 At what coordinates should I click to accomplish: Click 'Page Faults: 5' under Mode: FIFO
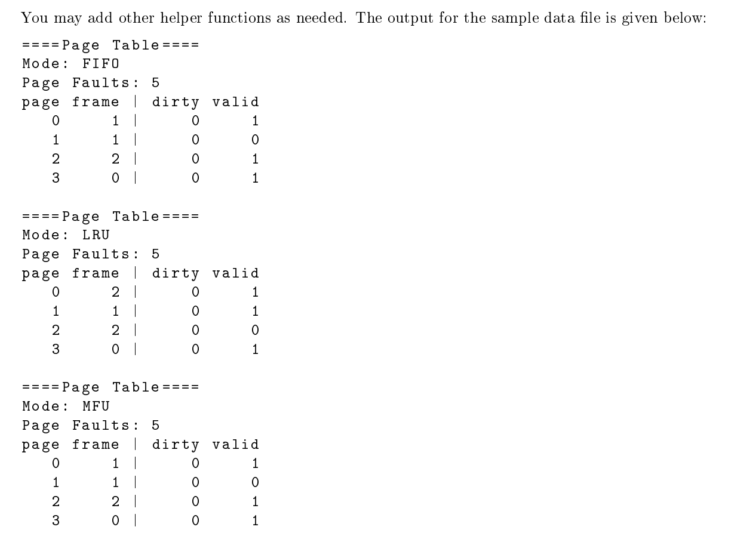[91, 83]
